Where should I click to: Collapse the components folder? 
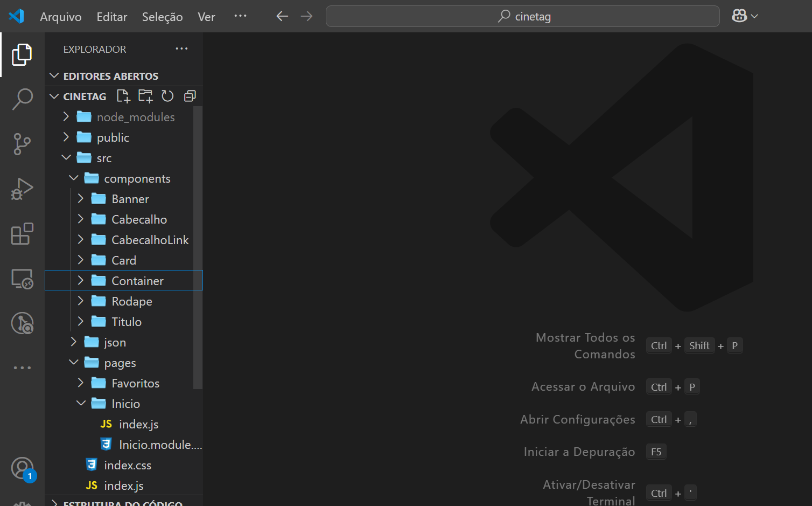pyautogui.click(x=119, y=178)
